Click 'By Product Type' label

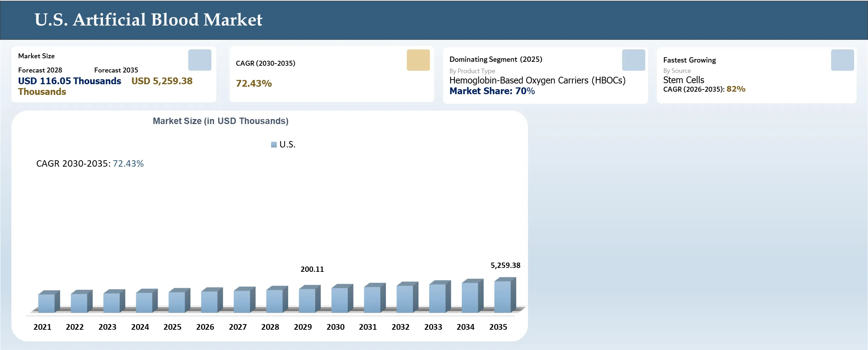(x=472, y=71)
